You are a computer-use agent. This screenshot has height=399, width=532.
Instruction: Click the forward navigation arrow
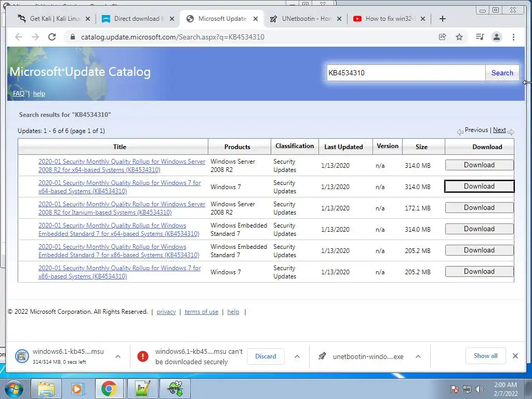35,37
